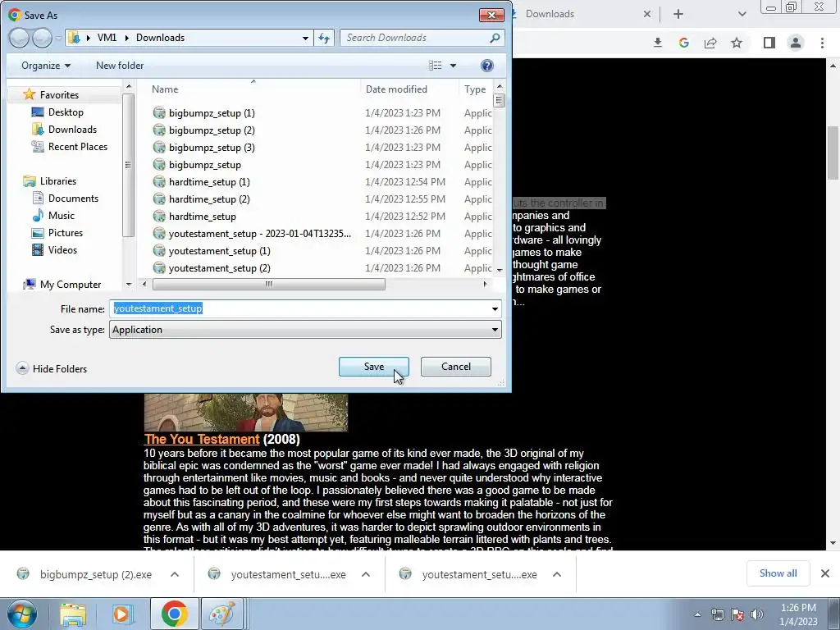
Task: Select Favorites in the navigation pane
Action: 59,95
